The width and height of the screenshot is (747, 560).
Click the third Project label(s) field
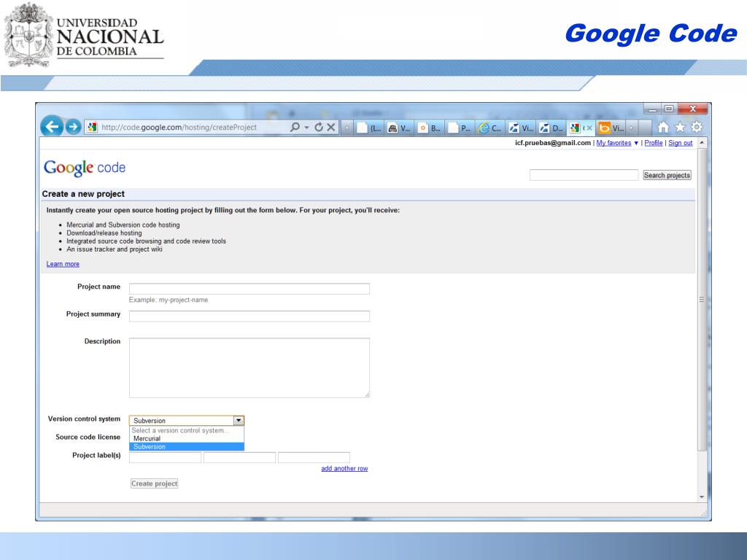[314, 458]
